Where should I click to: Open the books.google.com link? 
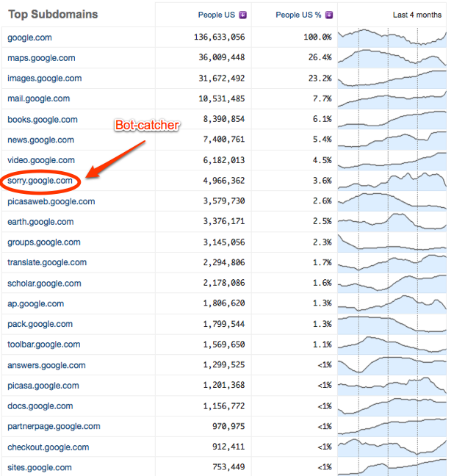(x=40, y=119)
